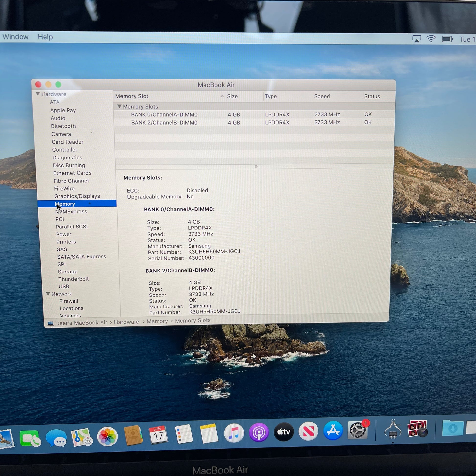This screenshot has height=476, width=476.
Task: Open the News app in the Dock
Action: (x=308, y=431)
